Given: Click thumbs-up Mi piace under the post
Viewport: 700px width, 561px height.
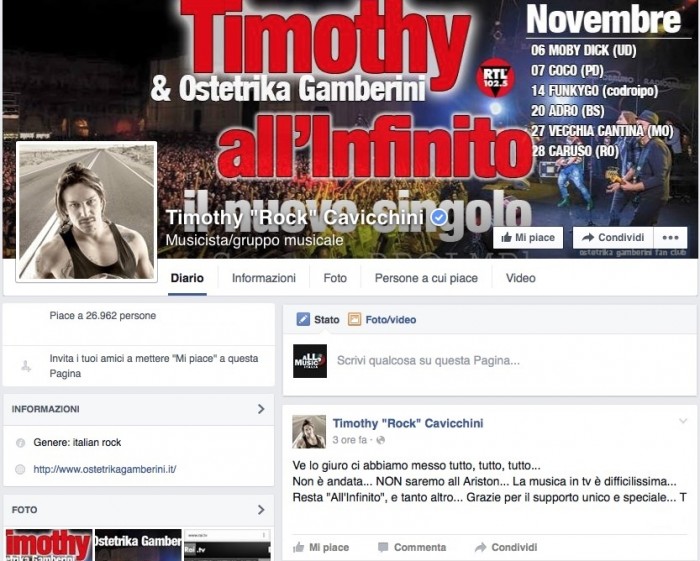Looking at the screenshot, I should (321, 547).
